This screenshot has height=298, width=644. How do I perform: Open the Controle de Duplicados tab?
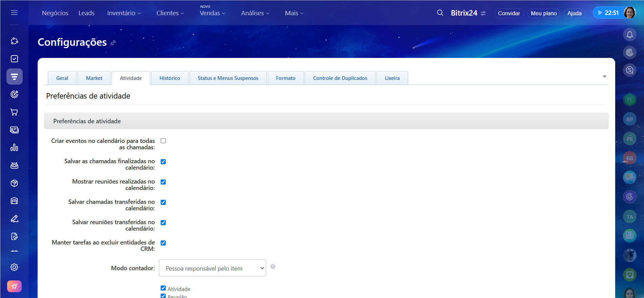coord(340,78)
